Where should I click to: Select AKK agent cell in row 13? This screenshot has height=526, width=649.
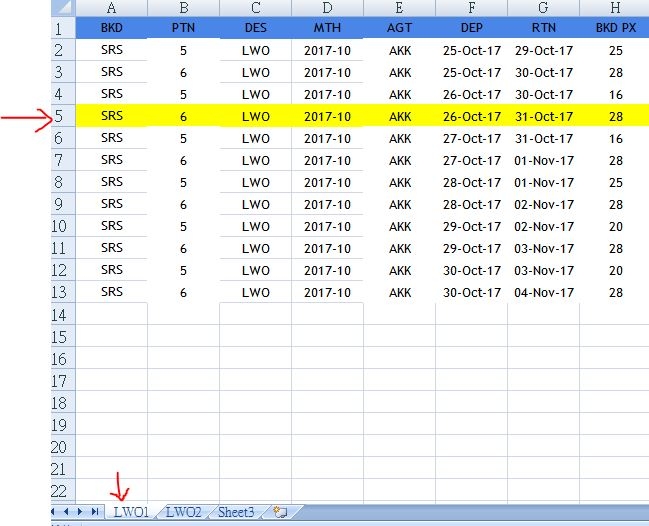399,292
